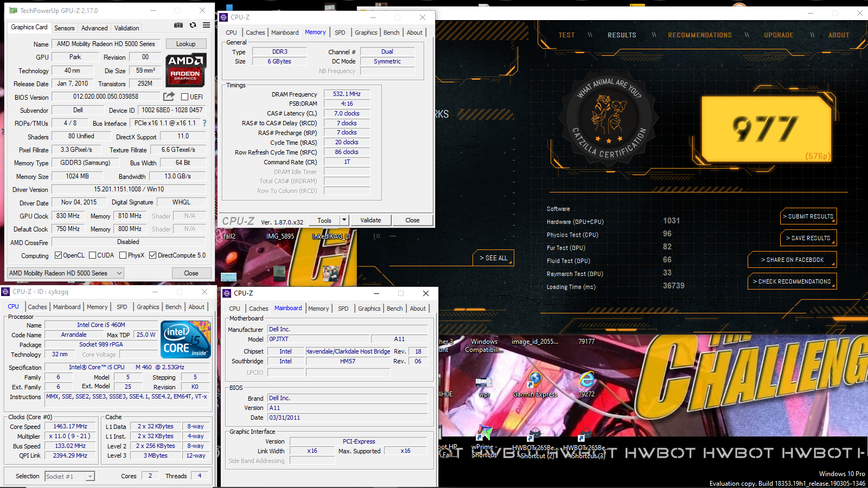Open GPU selection dropdown in GPU-Z
Screen dimensions: 868x488
pos(66,273)
